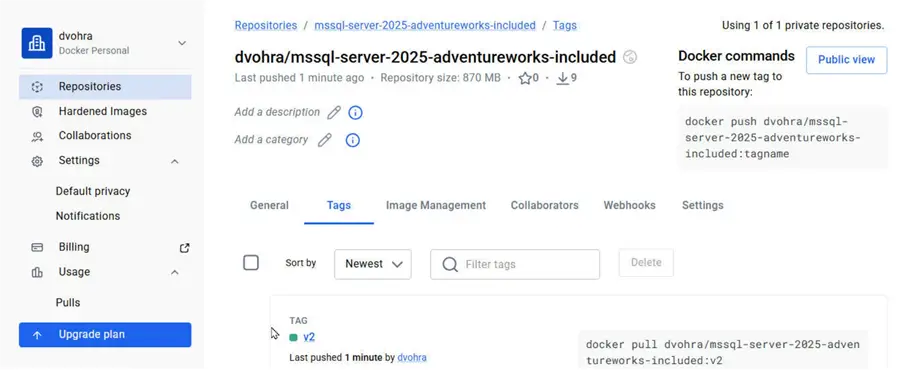The image size is (902, 370).
Task: Click the 'Repository size: 870 MB' text
Action: pos(440,78)
